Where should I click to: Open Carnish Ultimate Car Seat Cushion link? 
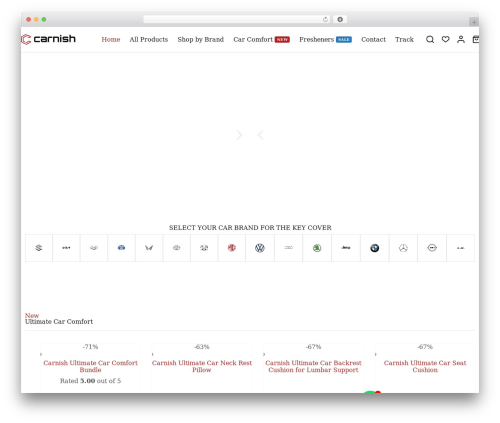pos(425,366)
